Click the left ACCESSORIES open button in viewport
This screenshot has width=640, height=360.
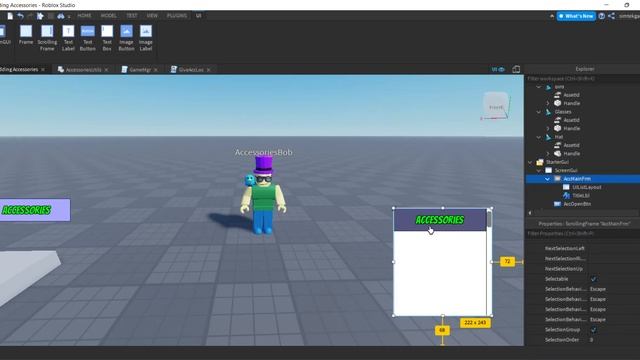(35, 210)
